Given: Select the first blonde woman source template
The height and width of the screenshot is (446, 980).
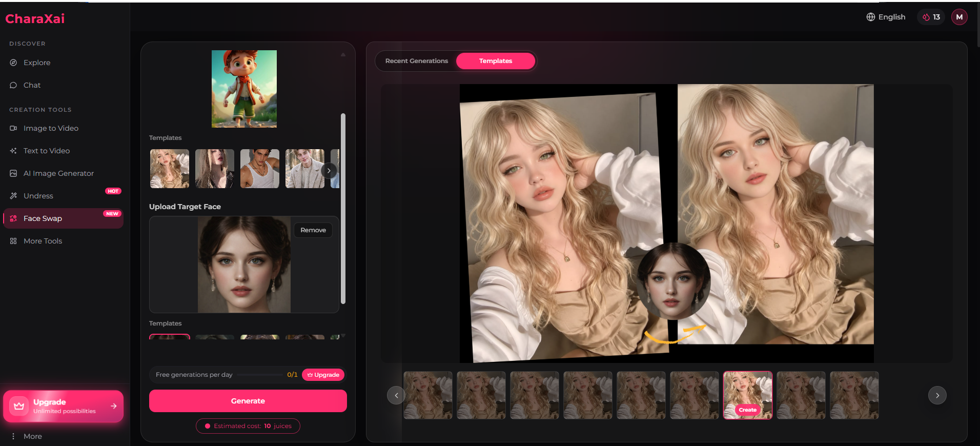Looking at the screenshot, I should (x=170, y=169).
